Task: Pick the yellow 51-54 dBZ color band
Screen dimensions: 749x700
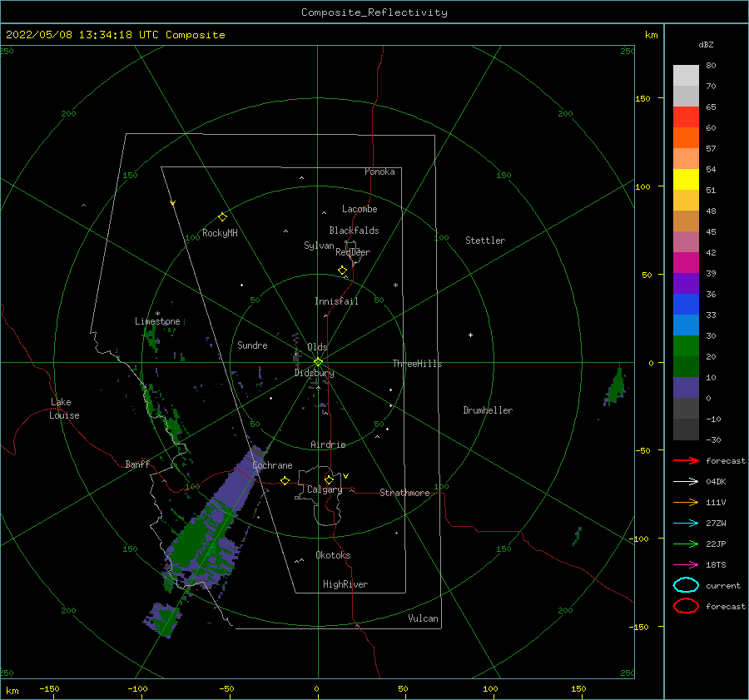Action: point(686,180)
